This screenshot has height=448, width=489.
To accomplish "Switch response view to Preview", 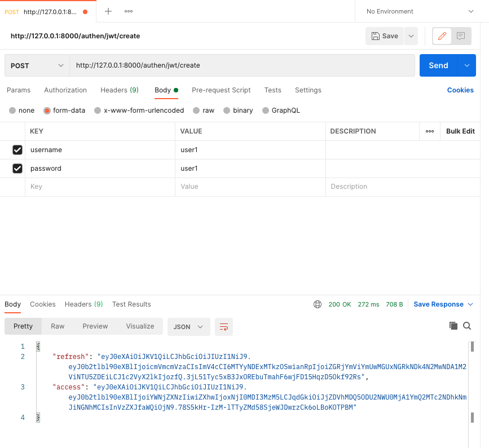I will (95, 326).
